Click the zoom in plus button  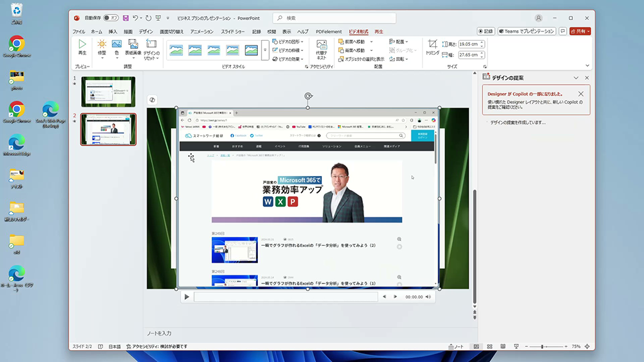pyautogui.click(x=566, y=346)
